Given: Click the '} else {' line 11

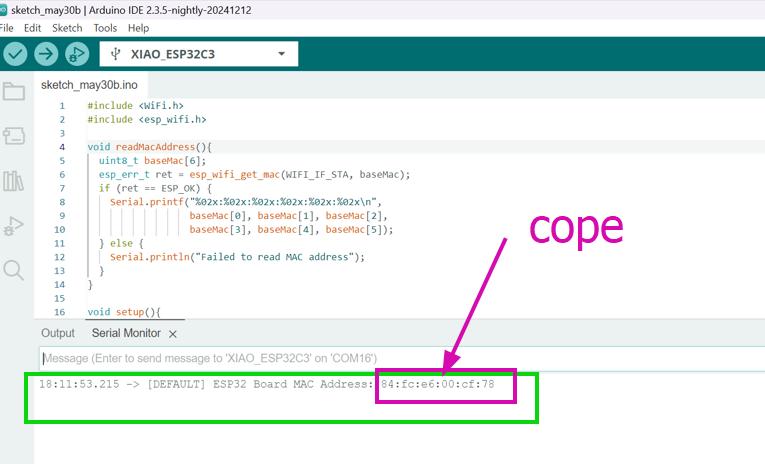Looking at the screenshot, I should [121, 243].
